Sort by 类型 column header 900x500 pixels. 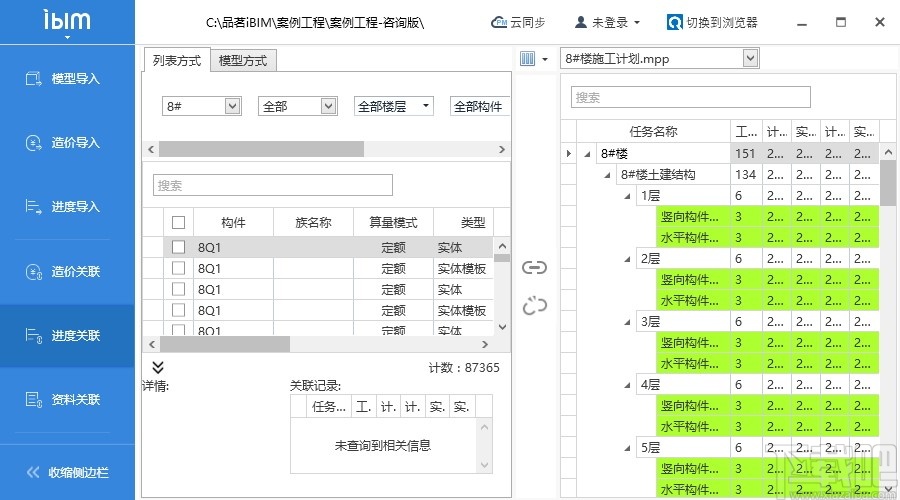[x=464, y=222]
